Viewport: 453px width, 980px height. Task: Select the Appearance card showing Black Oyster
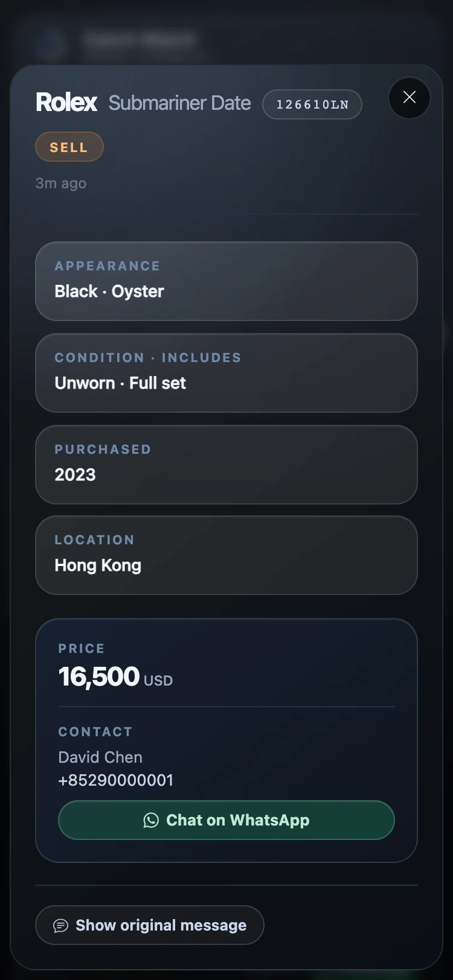coord(226,281)
